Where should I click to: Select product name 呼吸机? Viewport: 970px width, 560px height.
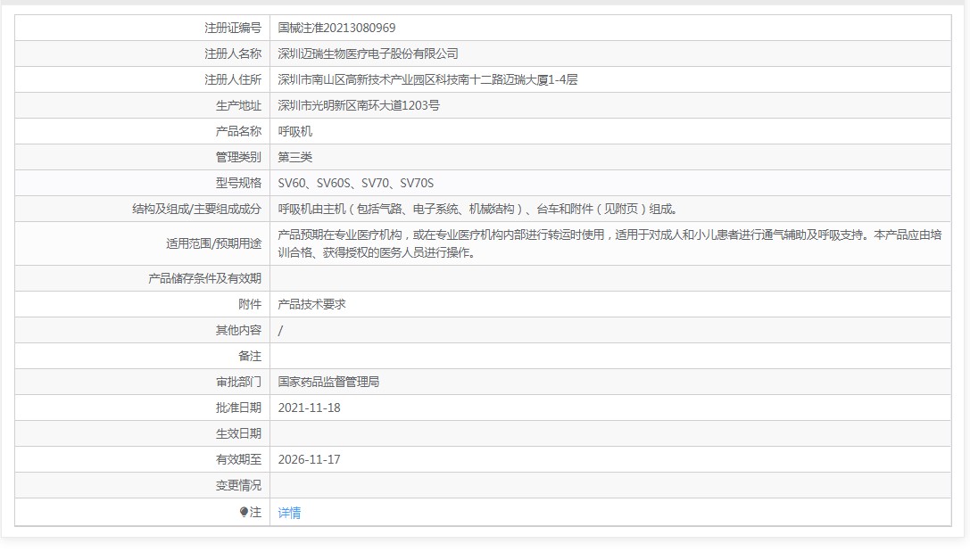click(x=295, y=132)
